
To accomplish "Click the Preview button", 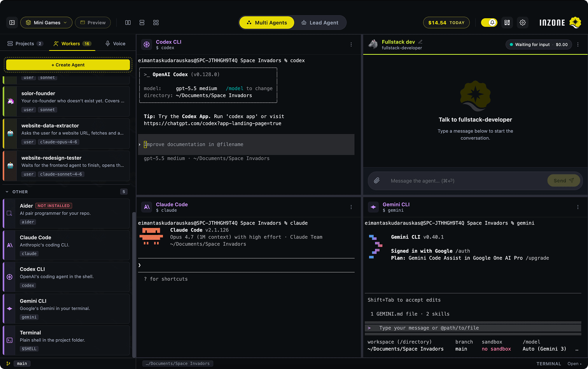I will coord(93,23).
